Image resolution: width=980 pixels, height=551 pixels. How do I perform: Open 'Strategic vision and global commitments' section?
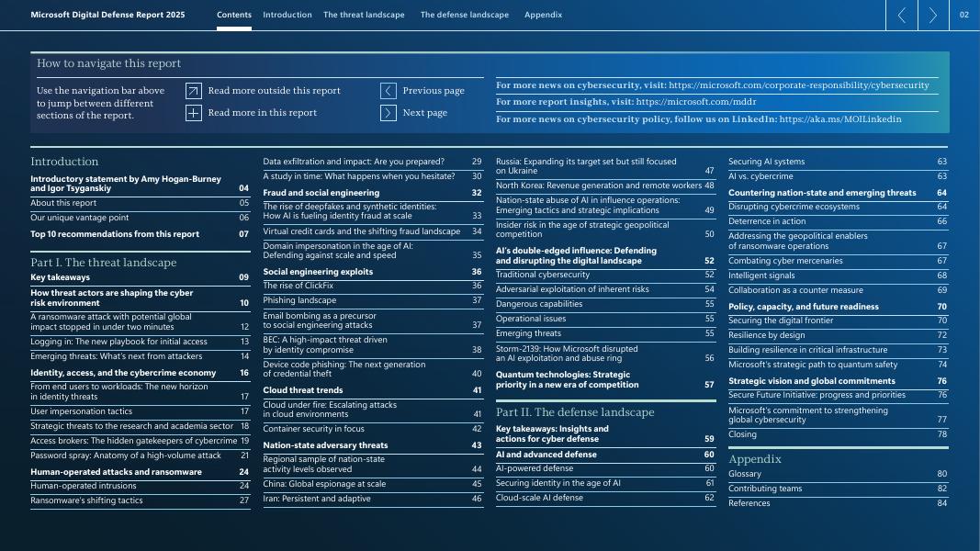[x=838, y=381]
